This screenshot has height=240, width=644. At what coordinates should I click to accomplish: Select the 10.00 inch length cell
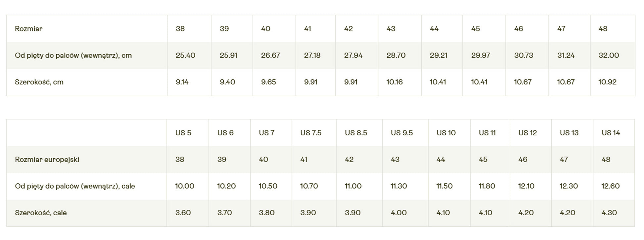[185, 186]
